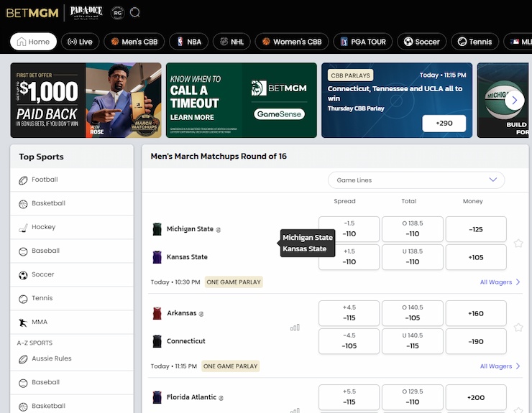The width and height of the screenshot is (532, 413).
Task: Select Soccer in the Top Sports list
Action: coord(72,274)
